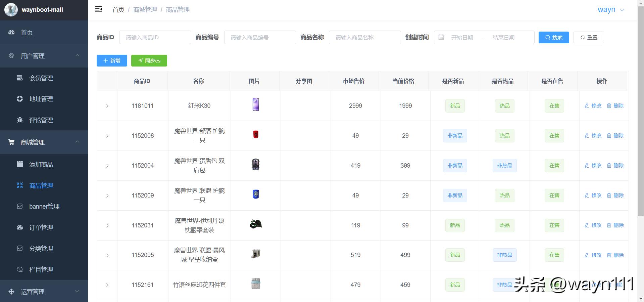Click the 添加商品 sidebar icon
This screenshot has height=302, width=644.
(20, 164)
